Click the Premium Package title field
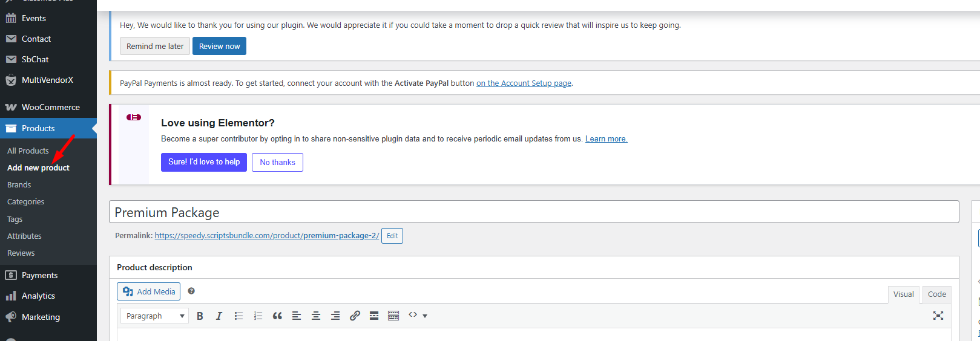This screenshot has height=341, width=980. click(534, 212)
